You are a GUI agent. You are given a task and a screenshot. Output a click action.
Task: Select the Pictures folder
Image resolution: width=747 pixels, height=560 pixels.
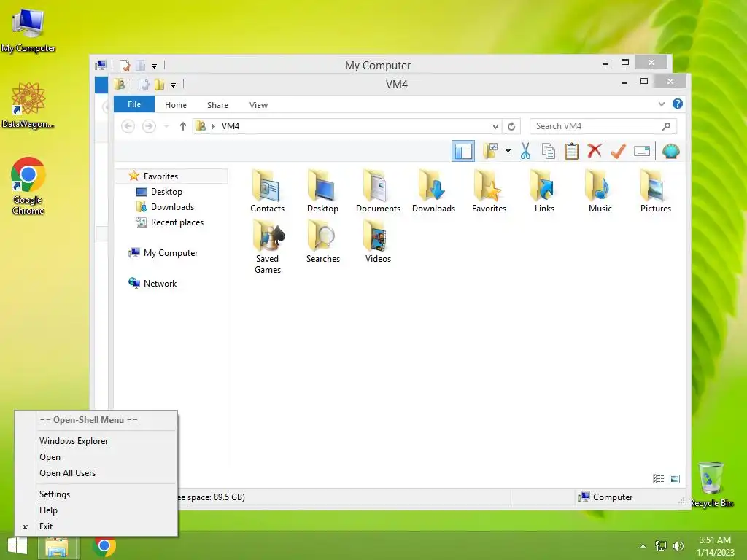(656, 192)
